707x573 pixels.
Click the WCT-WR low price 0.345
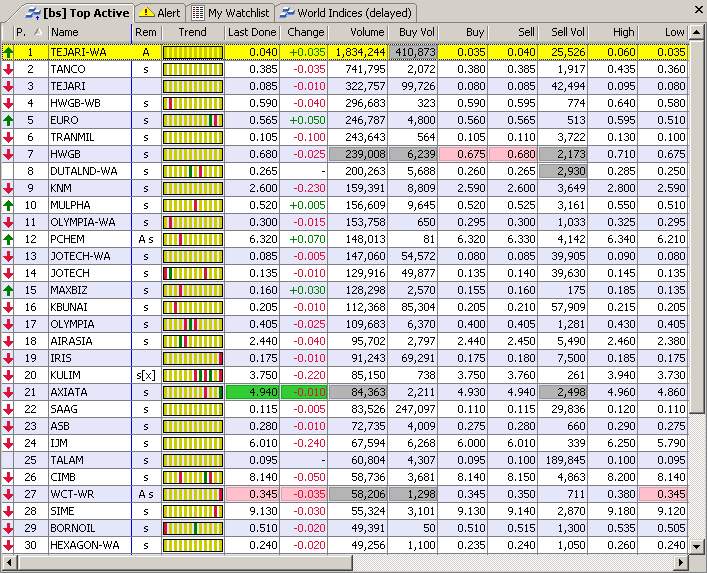[x=663, y=495]
